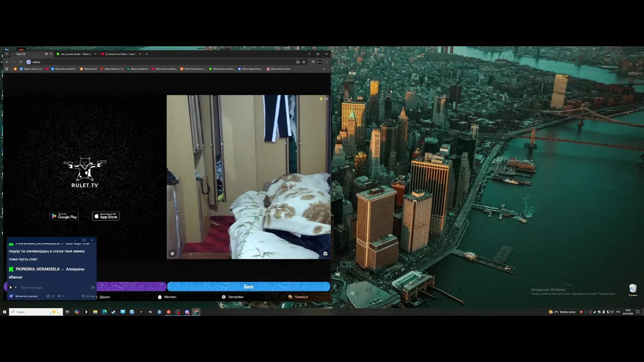Click the browser back arrow

[7, 62]
